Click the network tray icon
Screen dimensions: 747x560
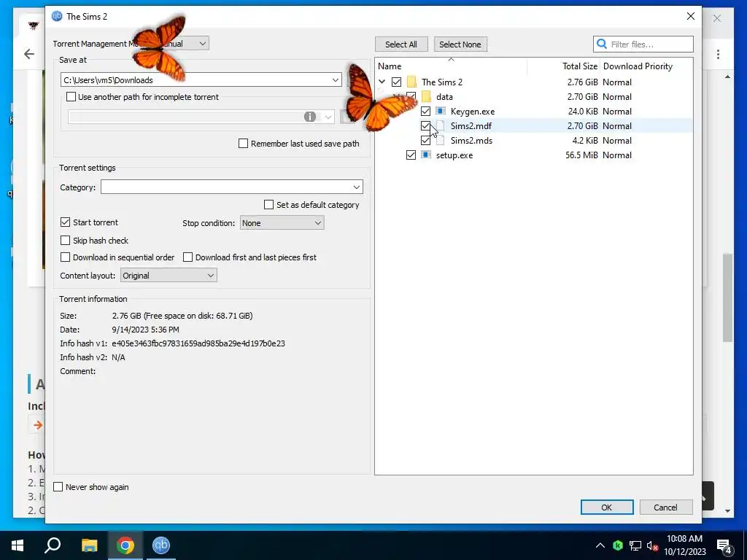coord(635,545)
